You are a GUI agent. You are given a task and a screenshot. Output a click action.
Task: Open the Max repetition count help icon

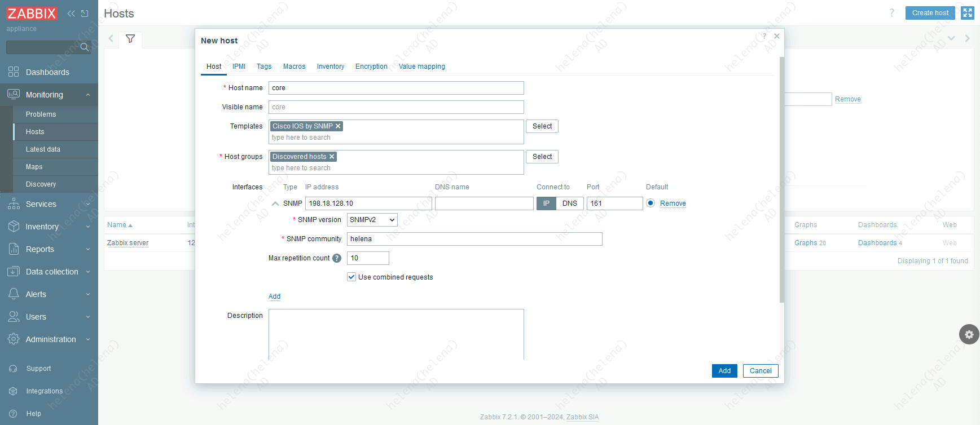tap(337, 258)
